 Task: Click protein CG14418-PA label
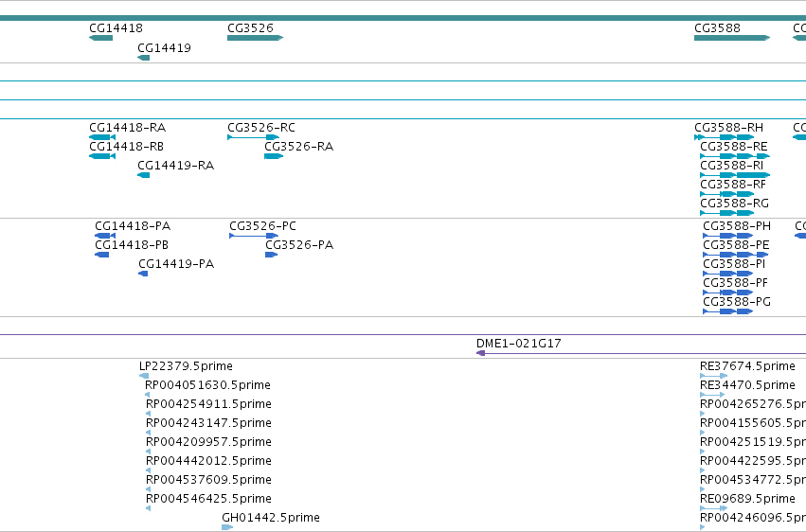click(x=133, y=226)
